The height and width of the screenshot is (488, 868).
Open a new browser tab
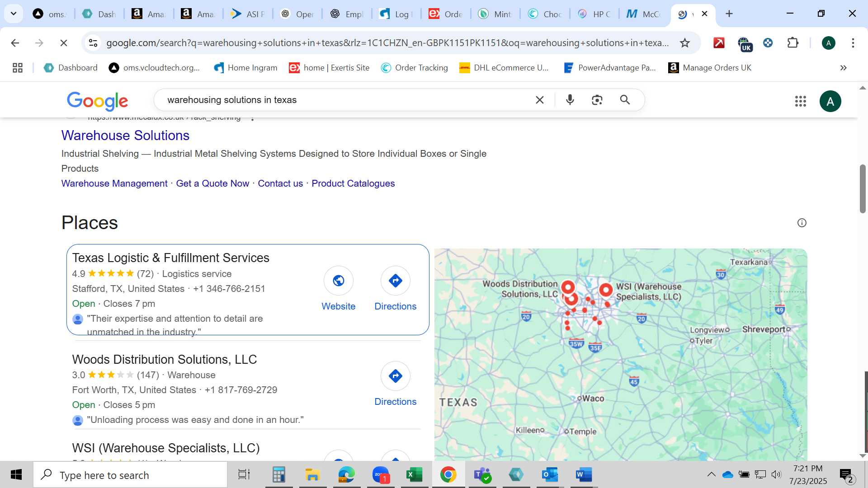(x=729, y=14)
